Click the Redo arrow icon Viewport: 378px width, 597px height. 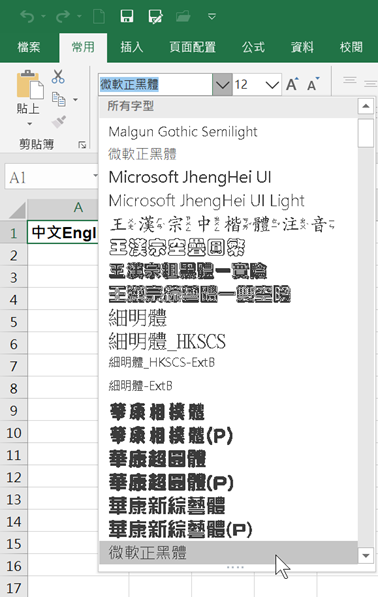coord(63,16)
